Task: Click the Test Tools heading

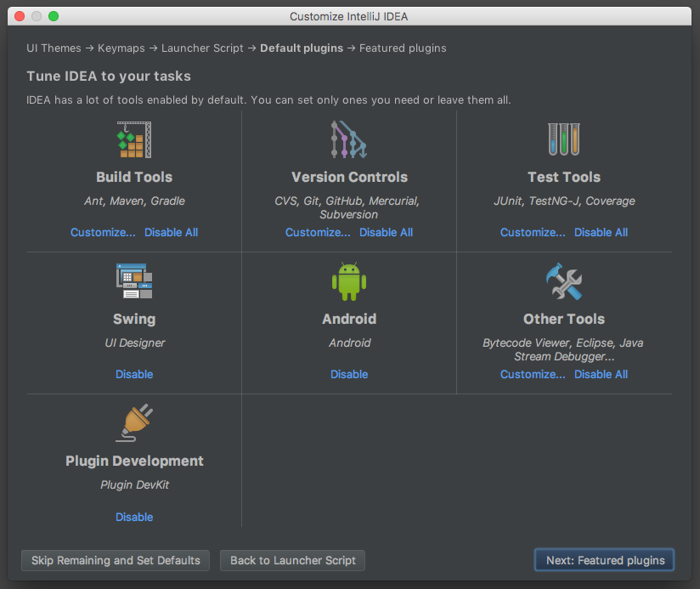Action: (564, 177)
